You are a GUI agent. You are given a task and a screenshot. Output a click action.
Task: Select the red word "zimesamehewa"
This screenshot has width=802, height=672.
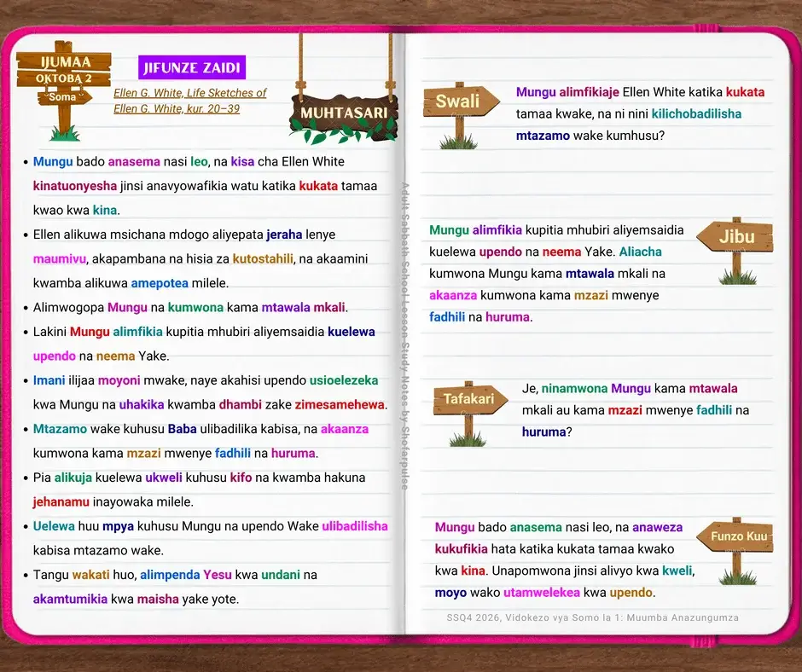[340, 404]
